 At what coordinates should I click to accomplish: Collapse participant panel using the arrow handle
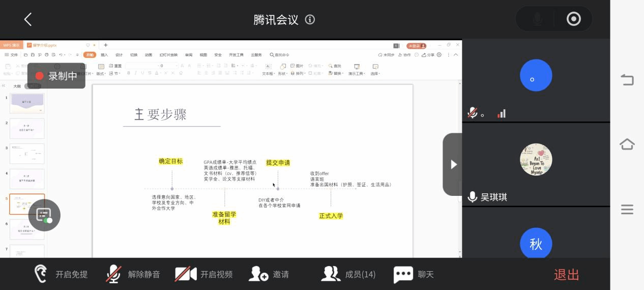[453, 164]
